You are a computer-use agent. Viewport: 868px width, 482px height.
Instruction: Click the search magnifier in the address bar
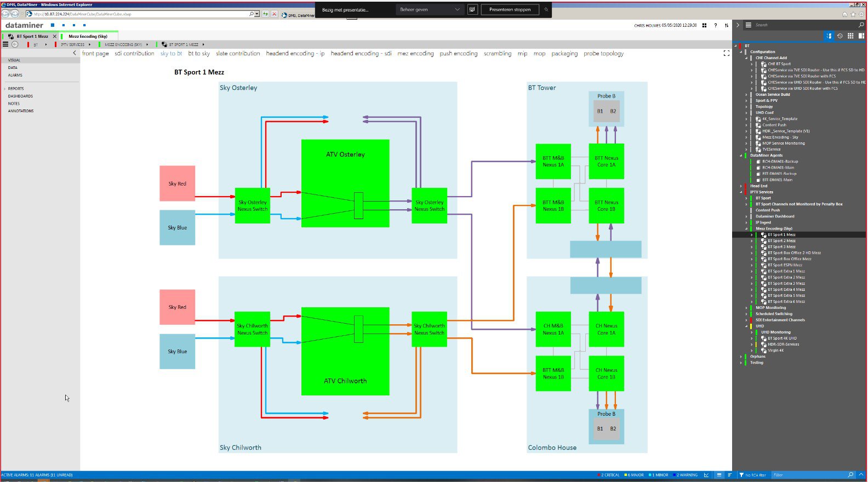[x=252, y=14]
